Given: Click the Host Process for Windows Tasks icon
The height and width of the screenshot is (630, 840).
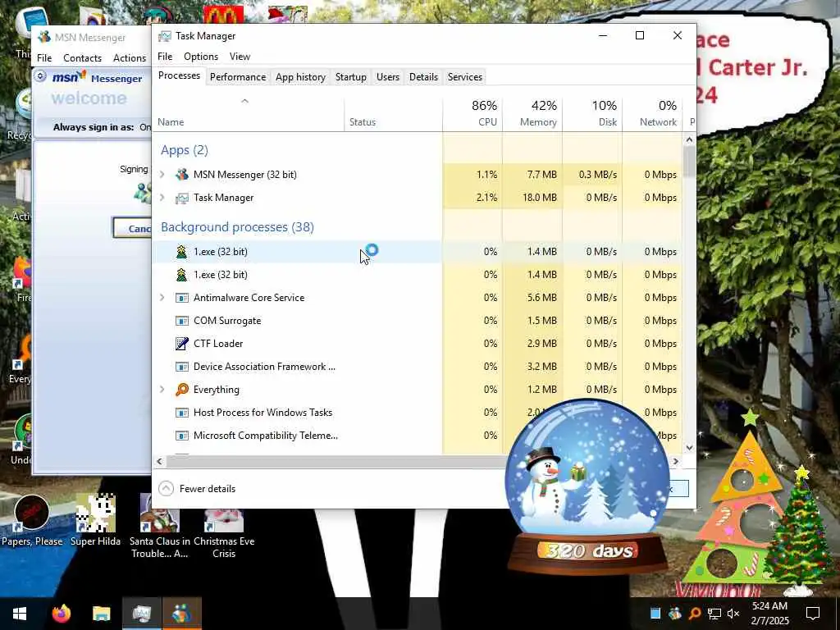Looking at the screenshot, I should coord(182,413).
